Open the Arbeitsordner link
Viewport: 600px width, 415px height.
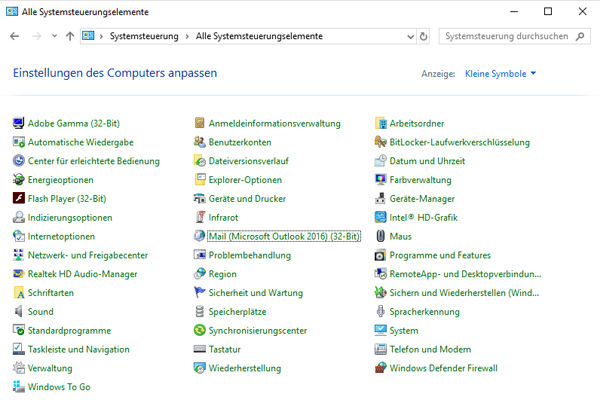[417, 124]
